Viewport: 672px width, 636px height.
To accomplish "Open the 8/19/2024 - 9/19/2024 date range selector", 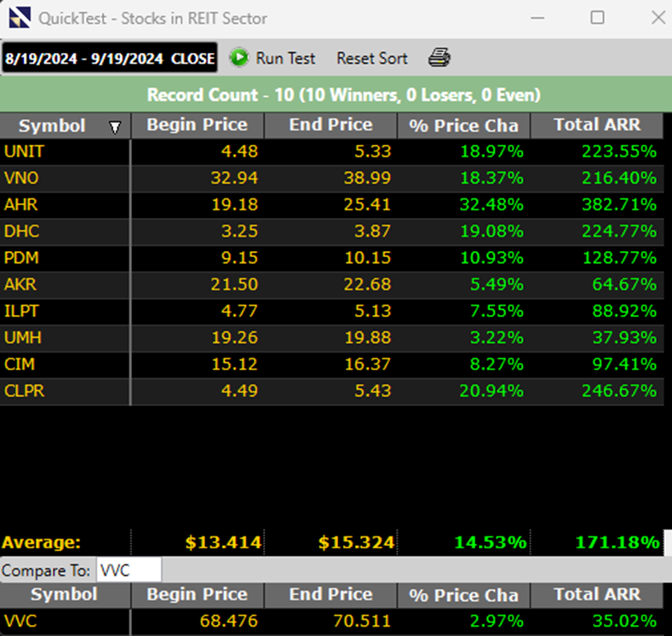I will pyautogui.click(x=109, y=58).
